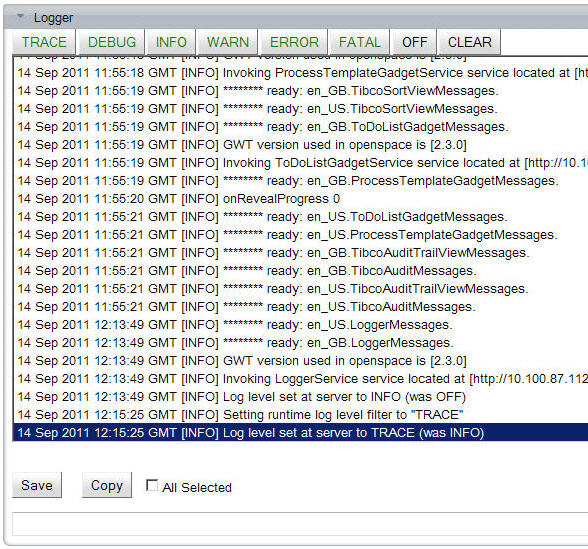Save the log output
Image resolution: width=588 pixels, height=549 pixels.
(37, 485)
